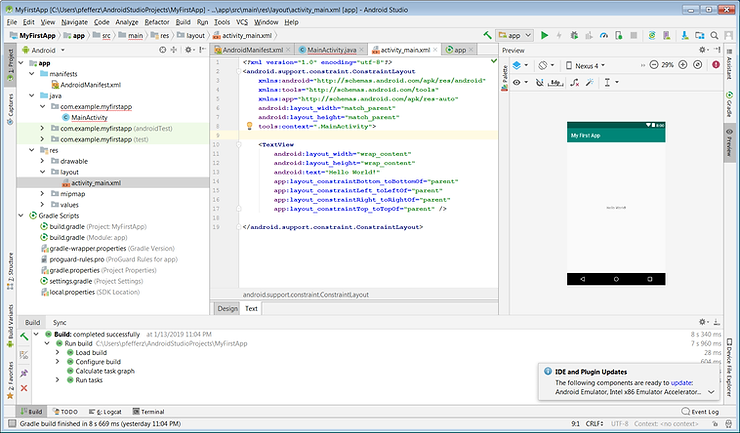Click red X close icon in Build panel
Image resolution: width=740 pixels, height=433 pixels.
24,388
